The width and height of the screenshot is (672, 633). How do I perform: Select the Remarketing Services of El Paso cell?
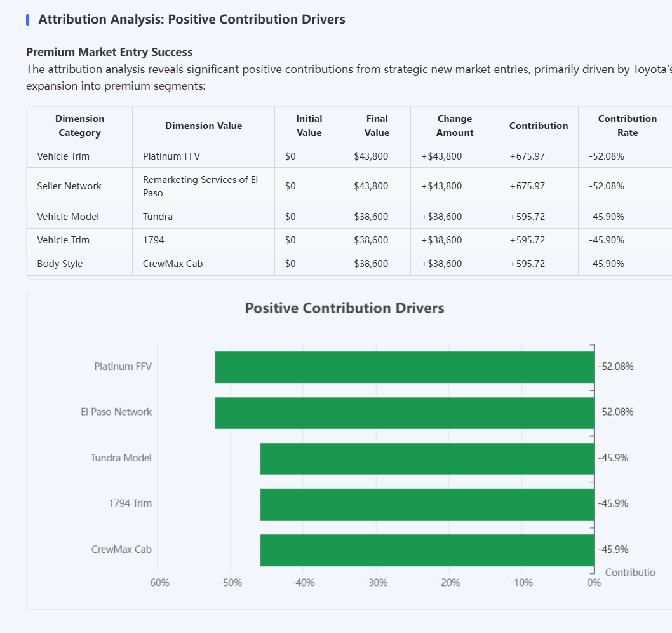202,186
